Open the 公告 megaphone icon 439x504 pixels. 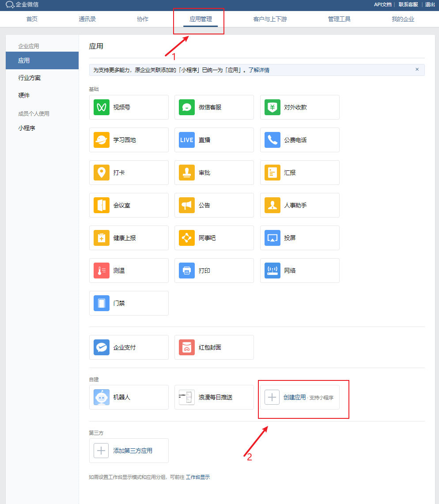tap(187, 205)
